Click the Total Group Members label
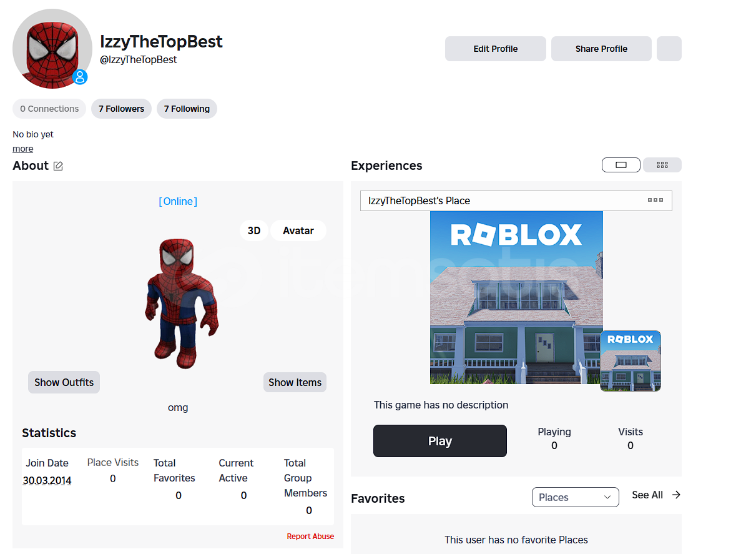The height and width of the screenshot is (554, 756). pos(305,478)
